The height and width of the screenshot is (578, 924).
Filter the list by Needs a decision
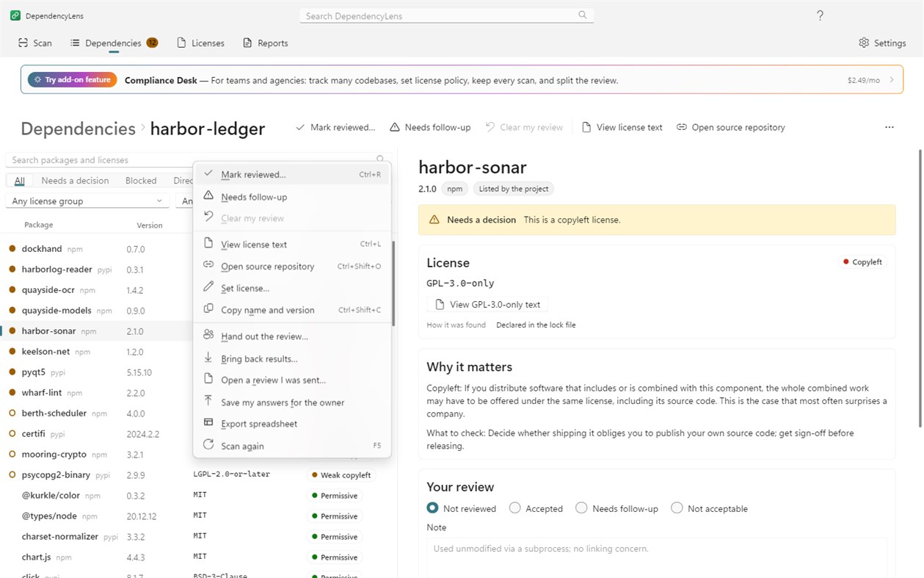[x=75, y=181]
